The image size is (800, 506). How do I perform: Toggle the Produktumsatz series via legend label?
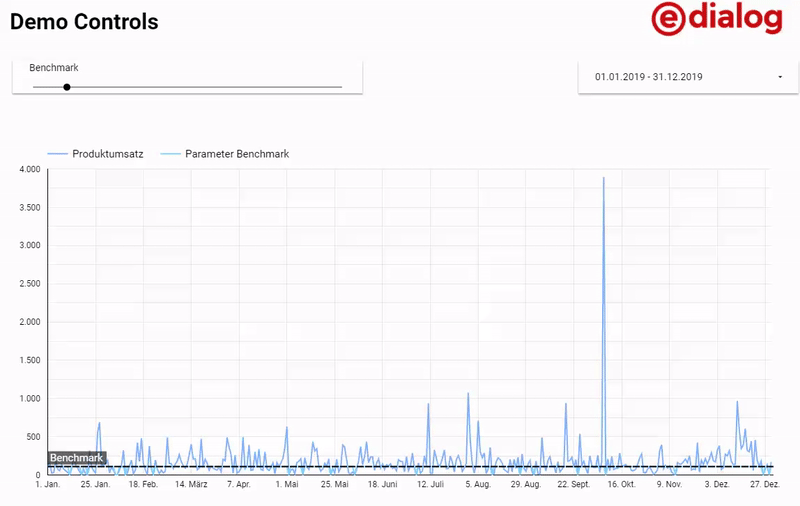tap(108, 154)
